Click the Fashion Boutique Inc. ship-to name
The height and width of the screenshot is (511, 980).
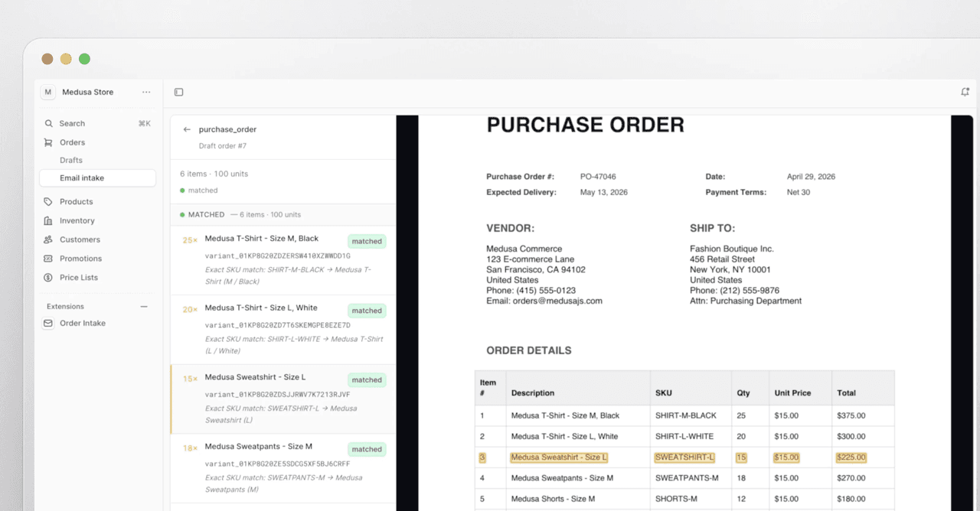[x=732, y=249]
